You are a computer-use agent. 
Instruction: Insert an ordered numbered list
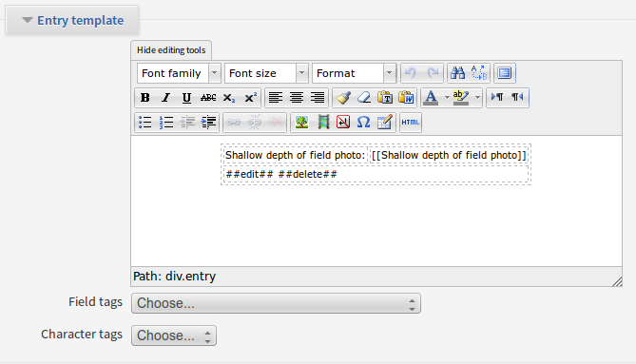click(166, 123)
